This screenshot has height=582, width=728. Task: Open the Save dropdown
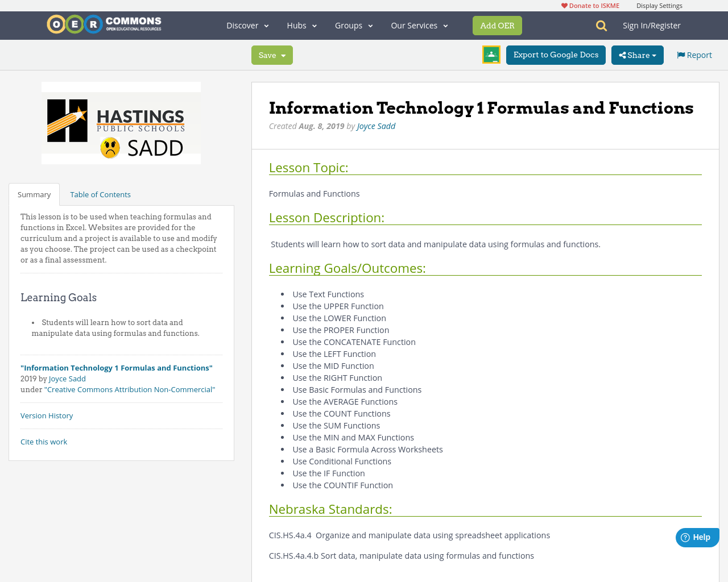271,55
